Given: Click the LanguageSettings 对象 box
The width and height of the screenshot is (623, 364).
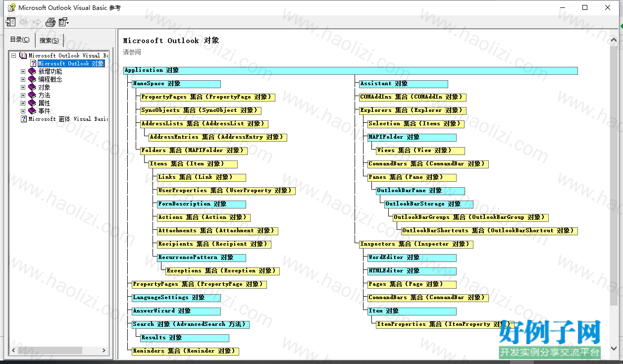Looking at the screenshot, I should click(176, 298).
